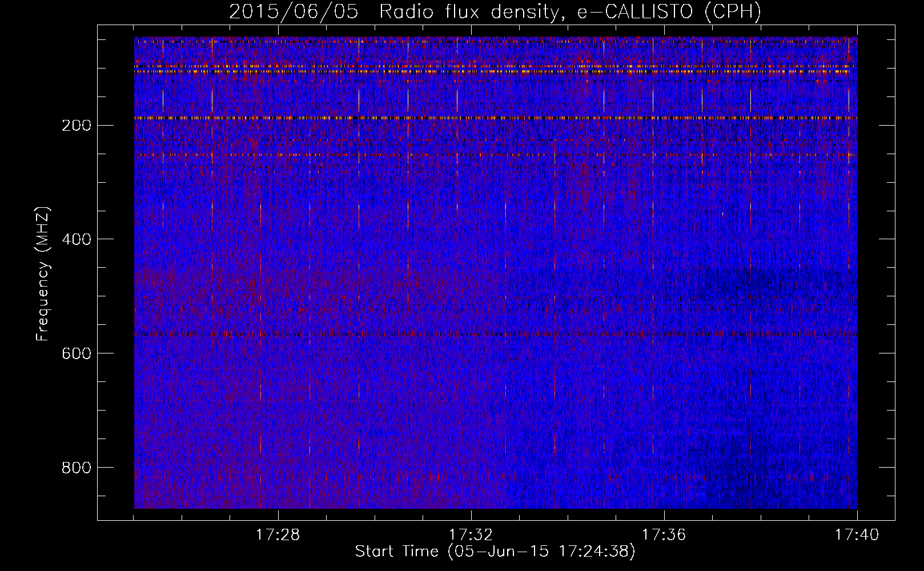
Task: Click the 200 frequency tick label
Action: (76, 126)
